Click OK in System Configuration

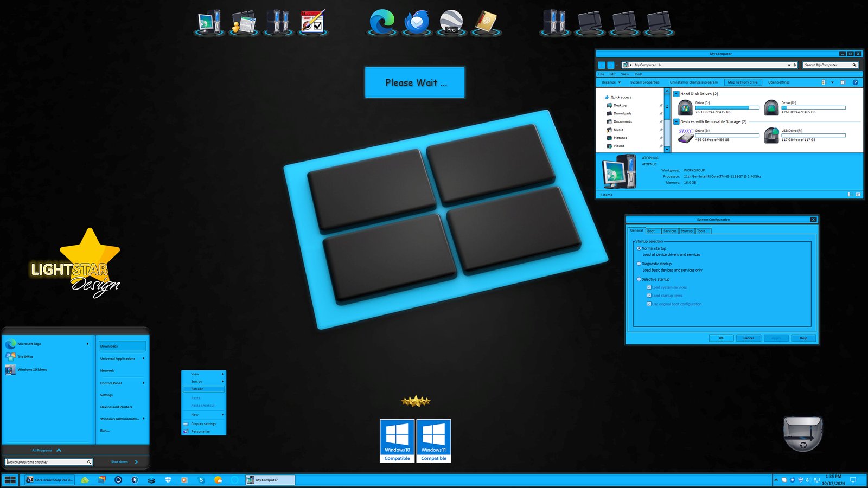[x=722, y=338]
